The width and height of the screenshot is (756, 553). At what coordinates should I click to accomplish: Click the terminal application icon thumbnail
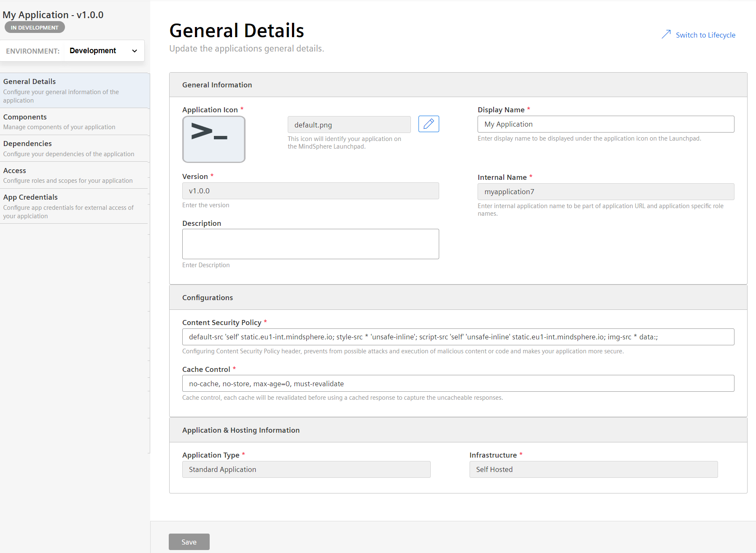click(x=214, y=139)
